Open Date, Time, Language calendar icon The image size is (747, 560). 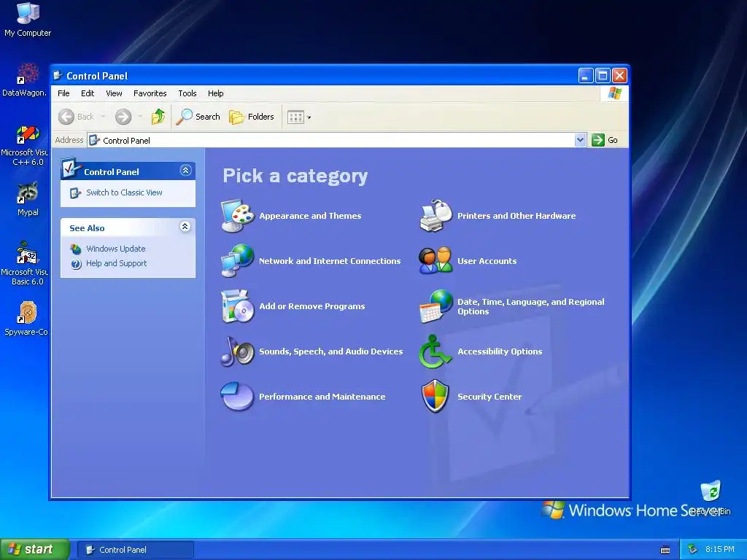[x=436, y=306]
